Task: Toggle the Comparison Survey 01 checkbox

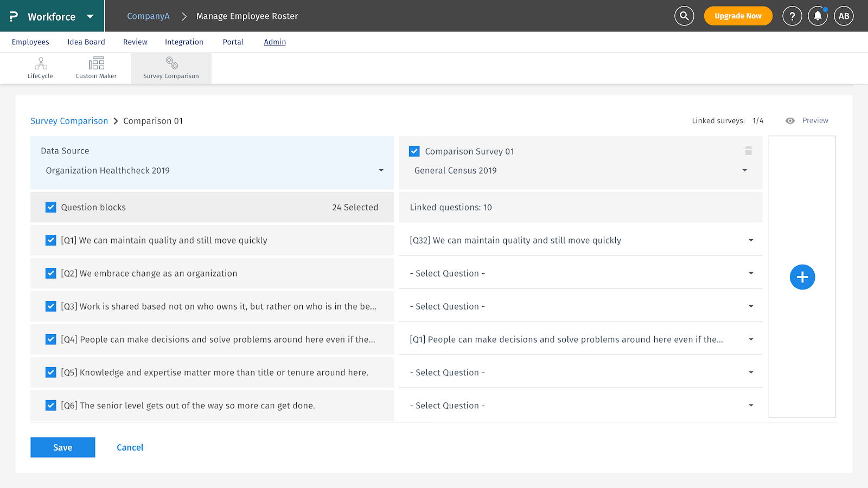Action: (414, 151)
